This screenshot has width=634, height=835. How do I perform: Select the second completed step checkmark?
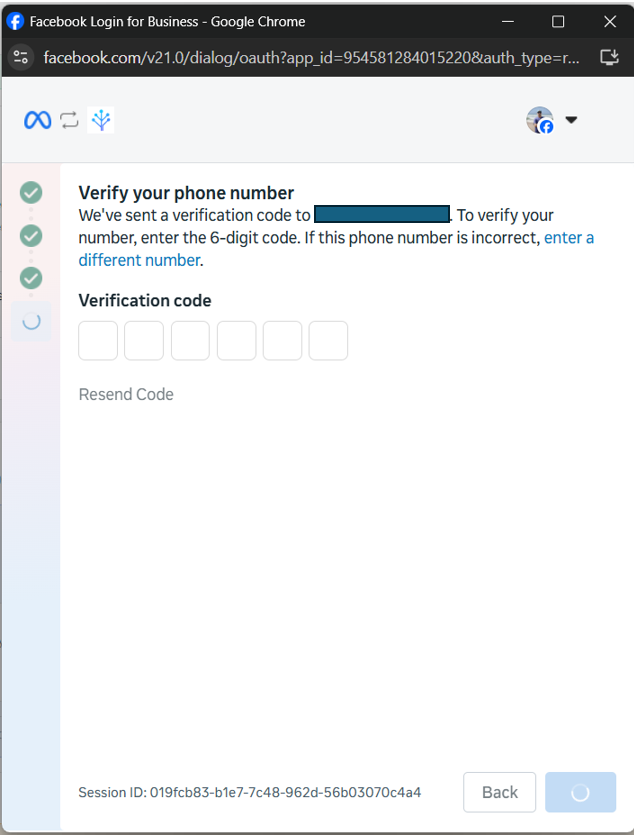[31, 235]
